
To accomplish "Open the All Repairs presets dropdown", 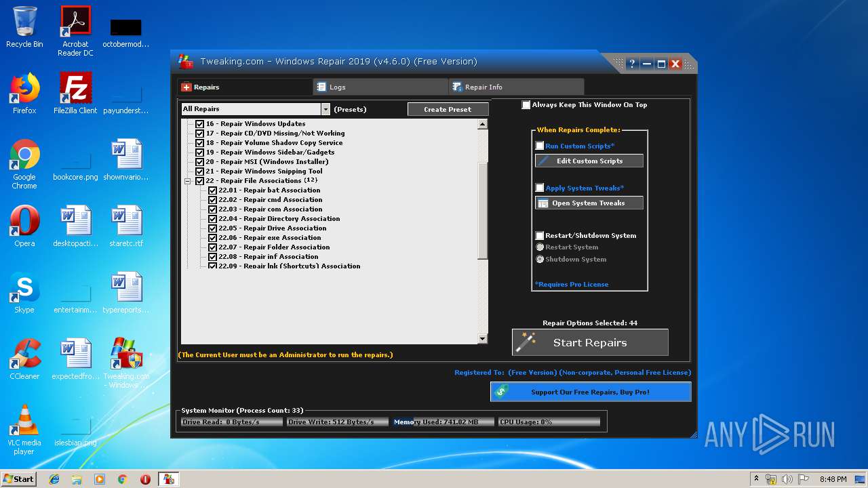I will [x=325, y=109].
